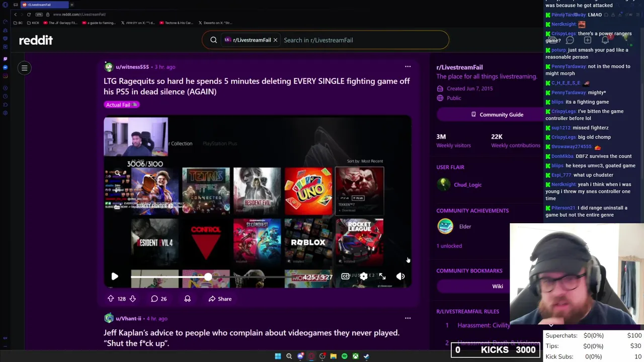The width and height of the screenshot is (644, 362).
Task: Click the address bar URL
Action: pos(79,14)
